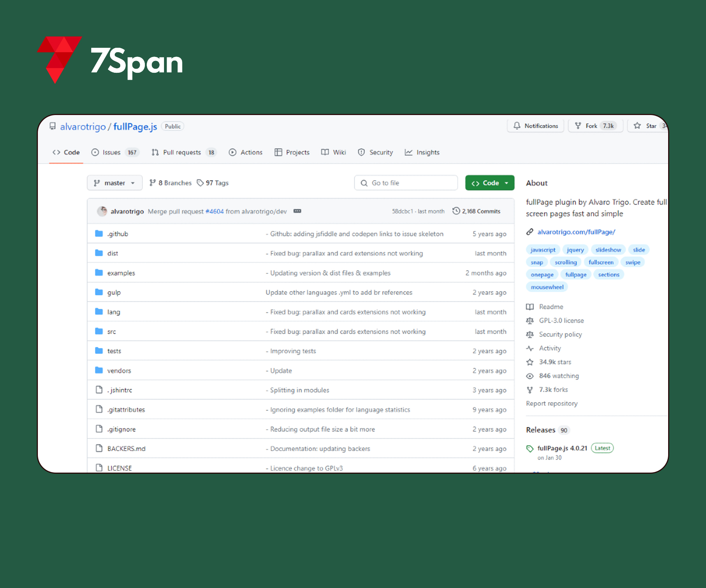Open the lang folder
The image size is (706, 588).
(x=114, y=312)
